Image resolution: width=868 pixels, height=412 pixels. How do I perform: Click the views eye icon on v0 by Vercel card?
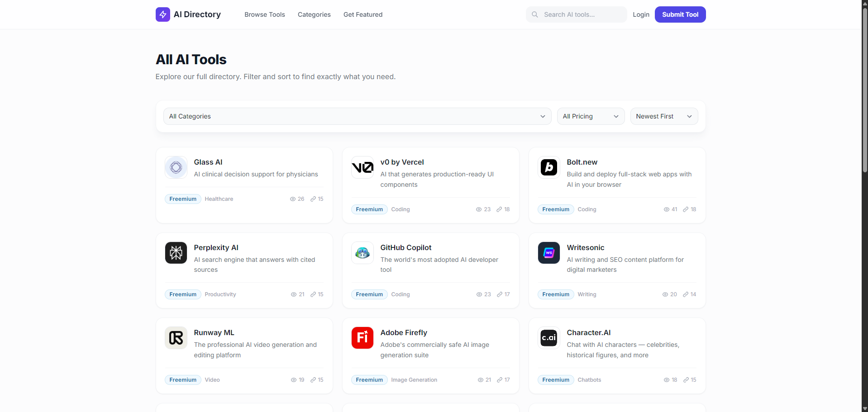(x=479, y=209)
